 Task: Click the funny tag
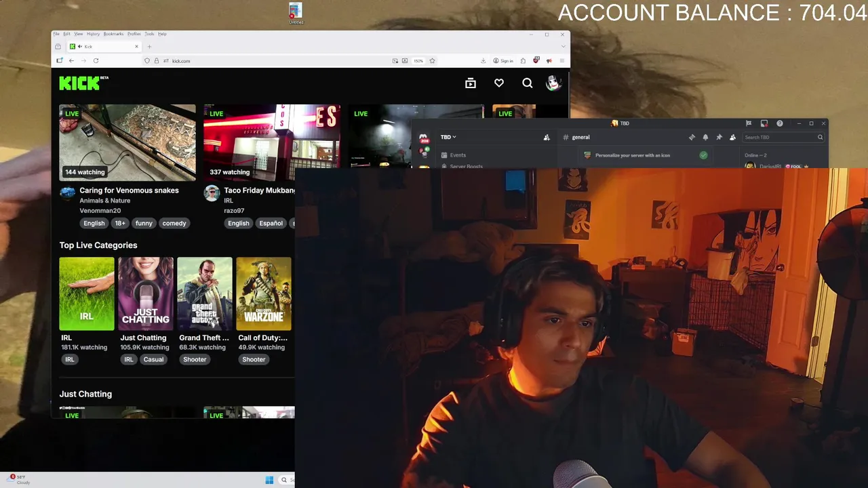click(144, 223)
